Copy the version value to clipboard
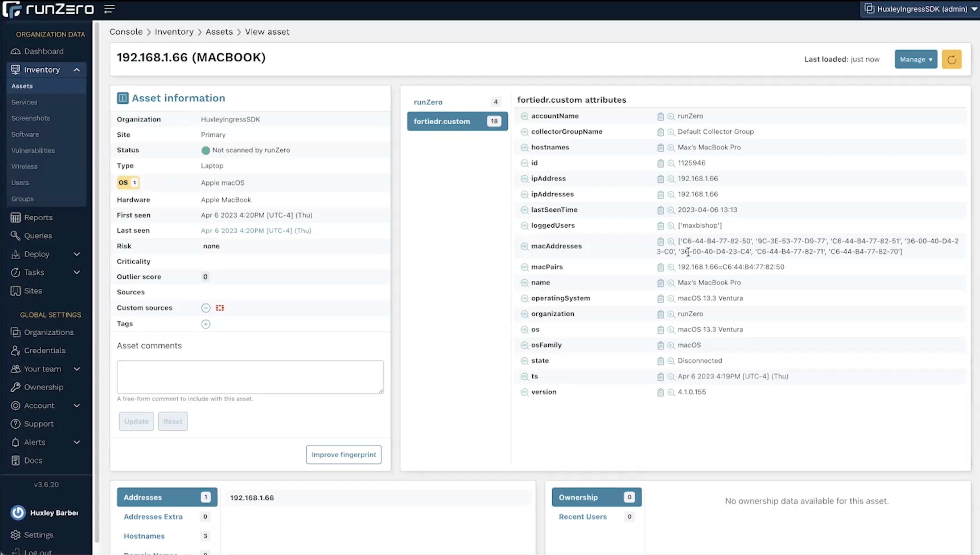The height and width of the screenshot is (555, 980). 660,392
